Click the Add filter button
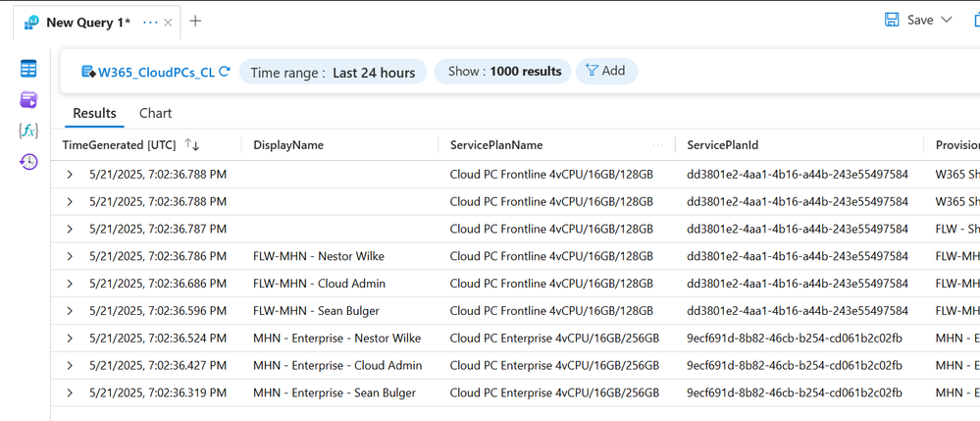 605,71
